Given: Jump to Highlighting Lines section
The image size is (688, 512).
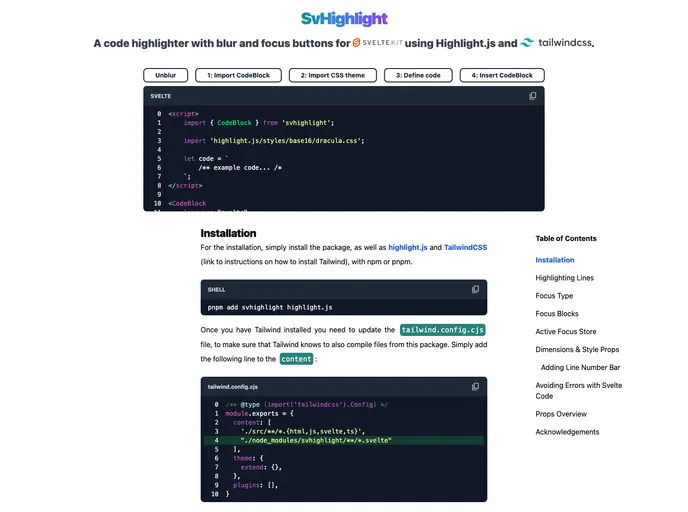Looking at the screenshot, I should pos(564,278).
